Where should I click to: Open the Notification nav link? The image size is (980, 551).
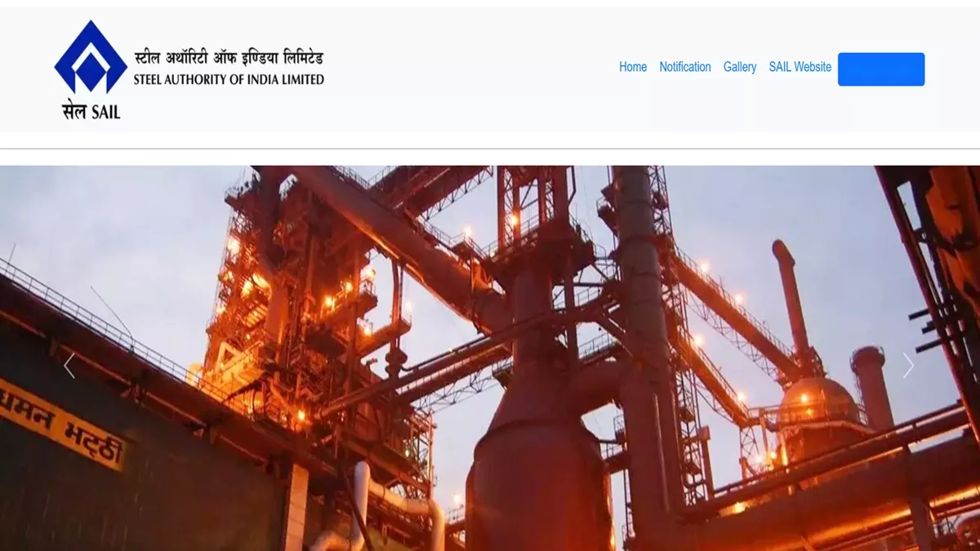(685, 67)
